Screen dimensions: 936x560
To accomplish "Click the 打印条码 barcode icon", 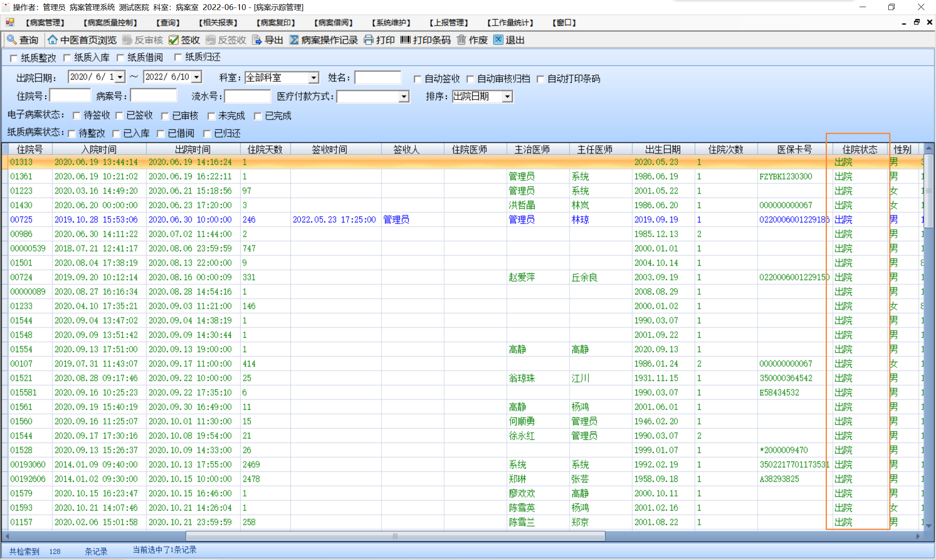I will click(405, 40).
